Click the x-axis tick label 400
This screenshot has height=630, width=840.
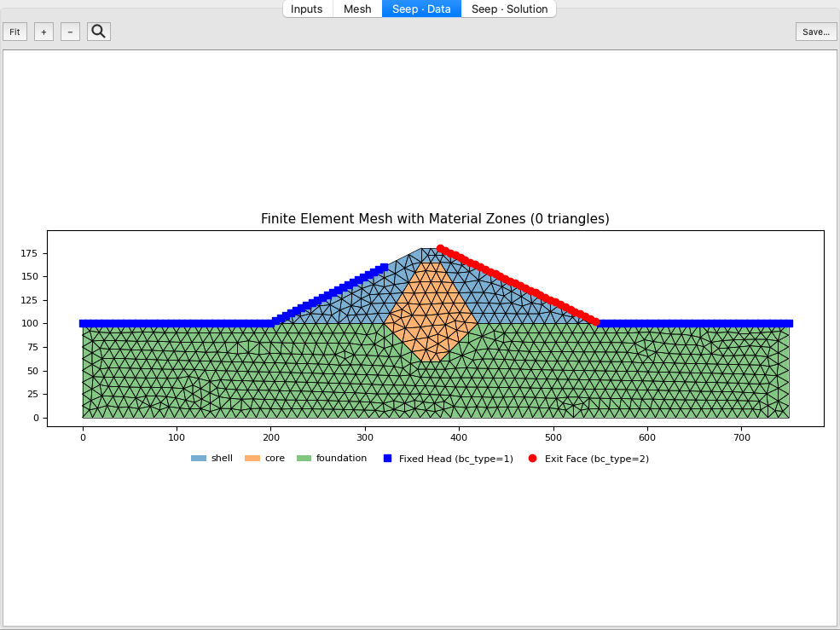point(459,437)
